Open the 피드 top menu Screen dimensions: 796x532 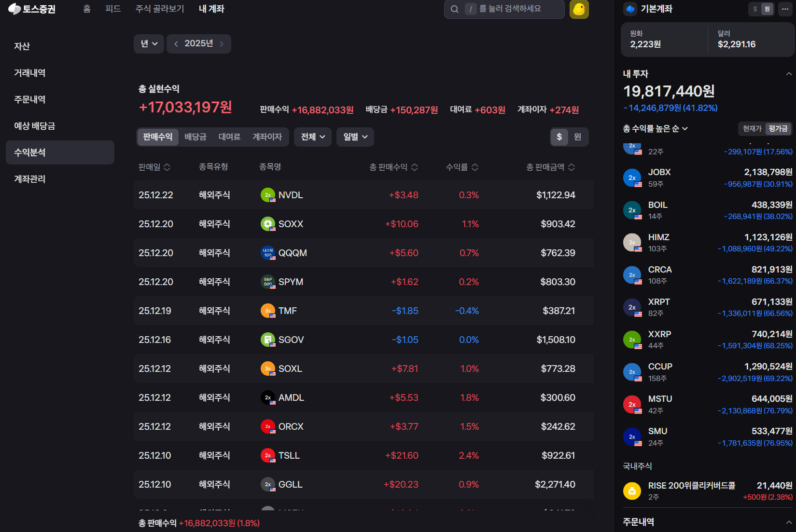113,9
